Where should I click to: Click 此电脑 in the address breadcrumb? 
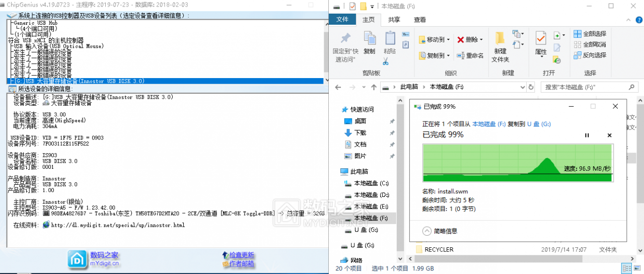[409, 87]
